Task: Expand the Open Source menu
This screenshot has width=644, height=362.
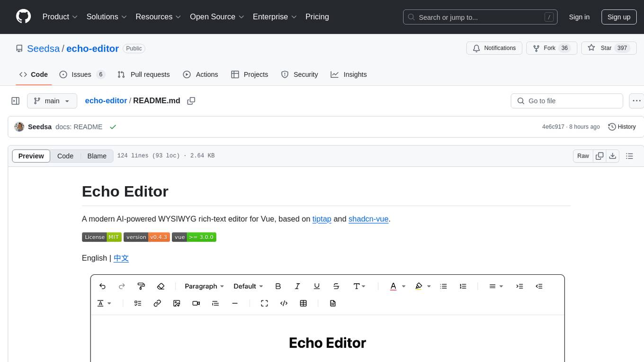Action: (x=217, y=17)
